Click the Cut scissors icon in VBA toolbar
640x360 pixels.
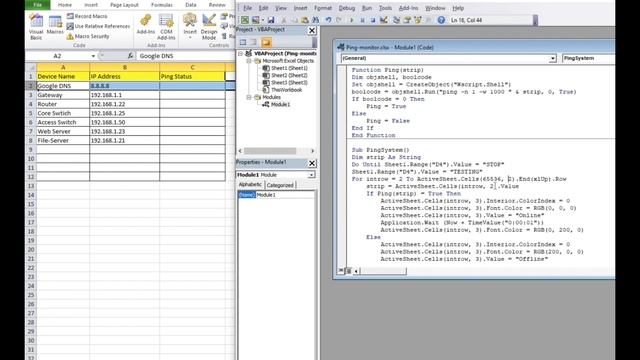pos(284,20)
